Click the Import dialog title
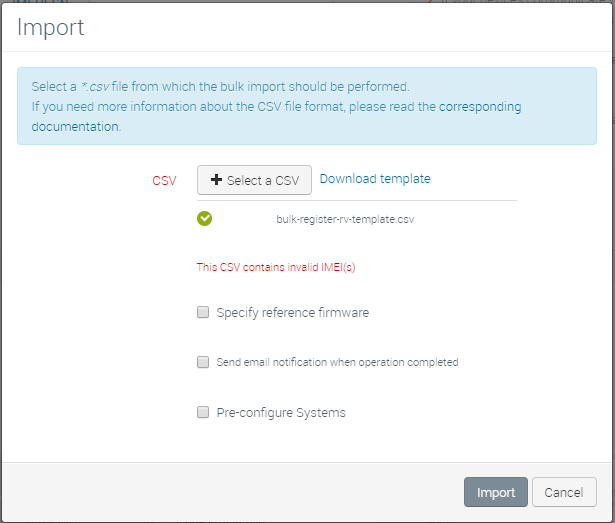 point(50,27)
